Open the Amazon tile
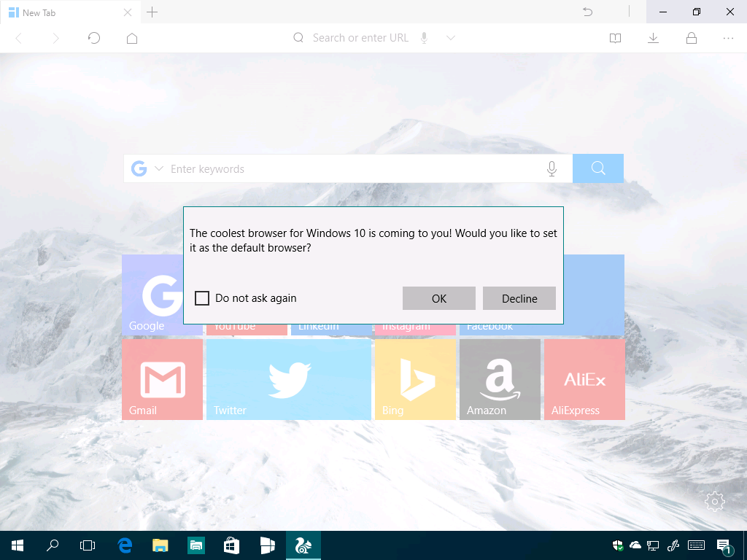 click(x=500, y=379)
